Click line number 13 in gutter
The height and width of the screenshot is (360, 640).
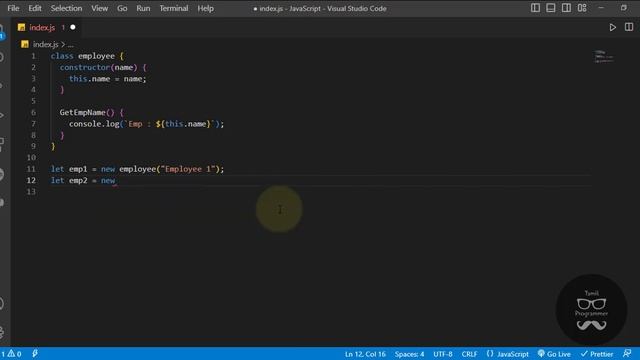pyautogui.click(x=31, y=191)
